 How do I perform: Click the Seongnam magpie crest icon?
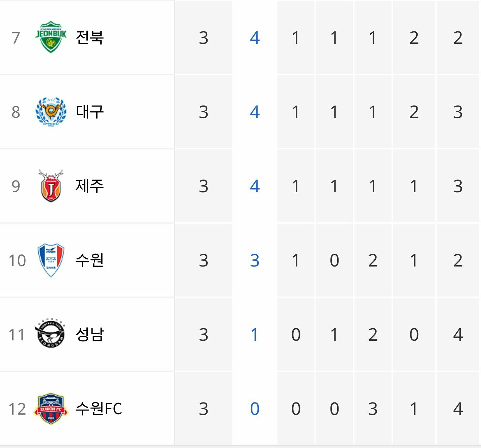pyautogui.click(x=51, y=333)
